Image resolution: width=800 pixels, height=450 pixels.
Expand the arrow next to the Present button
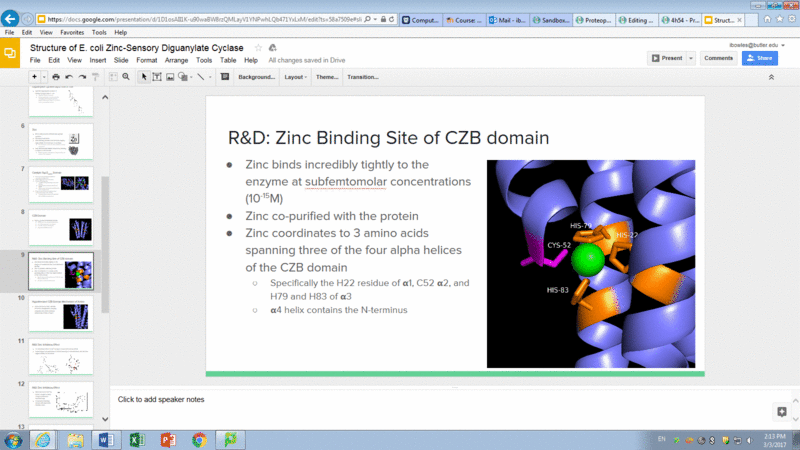[691, 58]
